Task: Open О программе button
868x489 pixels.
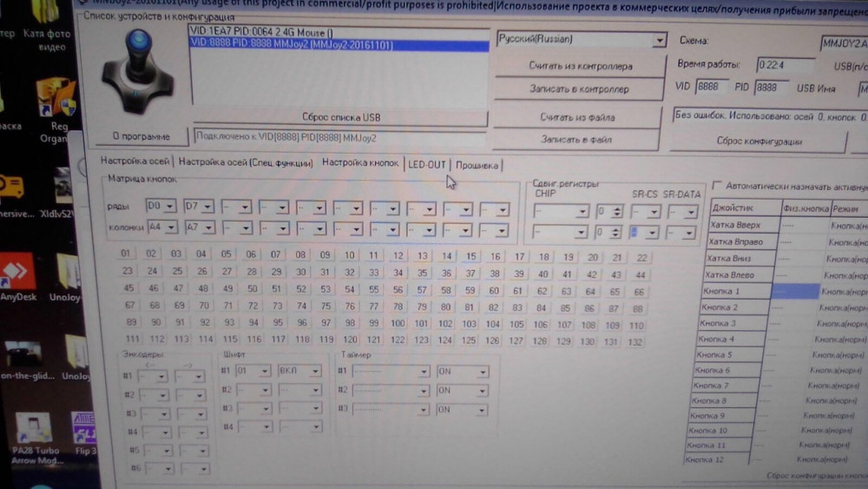Action: click(x=141, y=136)
